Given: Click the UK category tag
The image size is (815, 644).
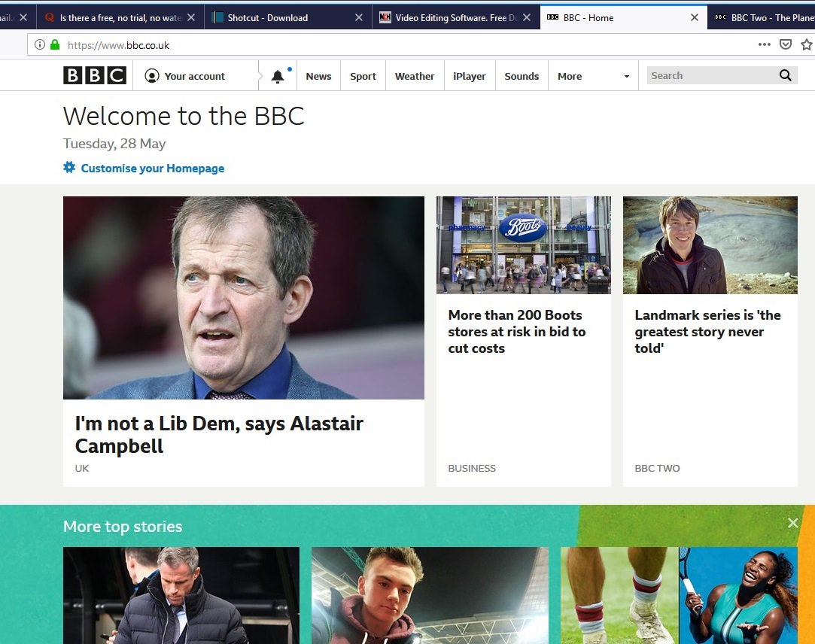Looking at the screenshot, I should coord(81,468).
